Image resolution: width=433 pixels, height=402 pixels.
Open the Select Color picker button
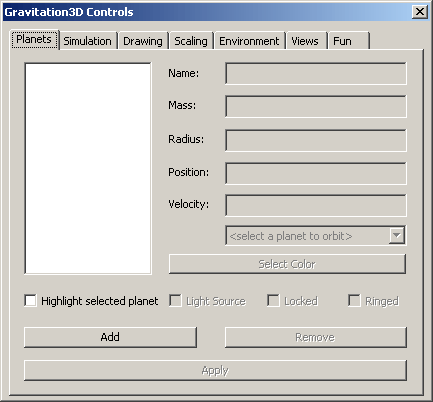287,264
